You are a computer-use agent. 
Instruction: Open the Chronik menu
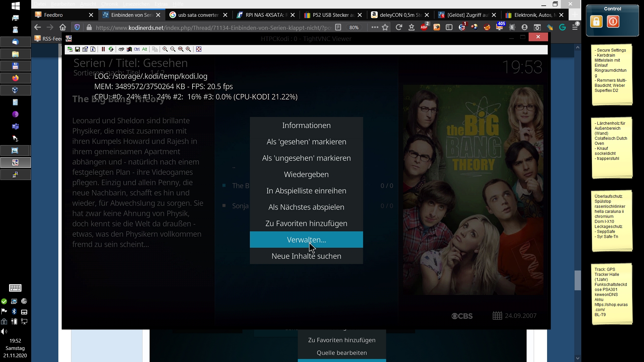coord(110,4)
